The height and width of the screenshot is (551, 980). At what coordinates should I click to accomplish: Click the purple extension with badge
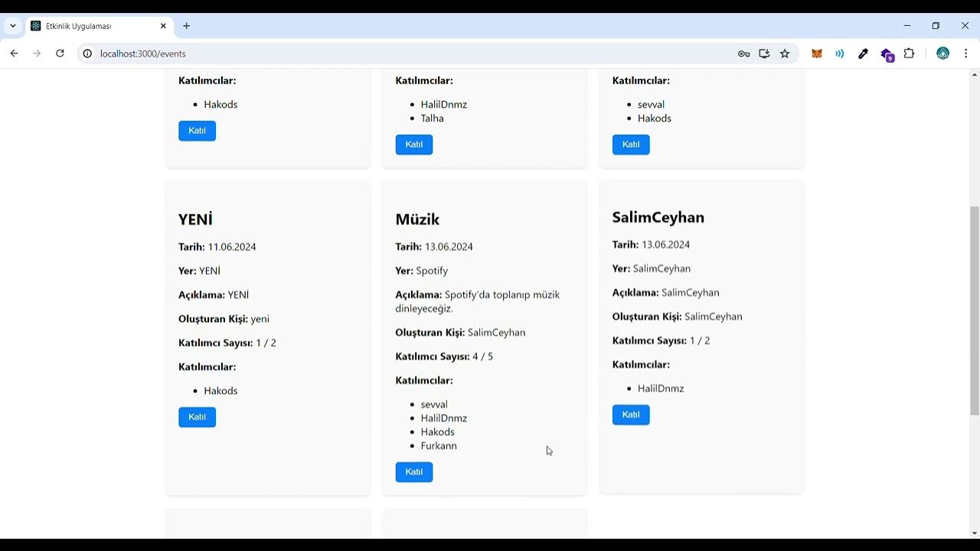click(x=887, y=54)
